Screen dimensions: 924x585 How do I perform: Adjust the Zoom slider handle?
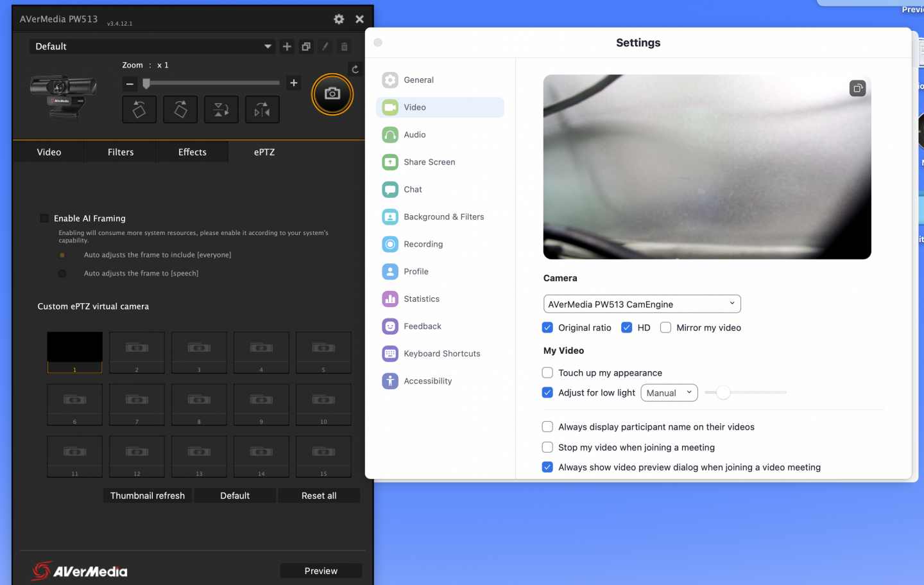(x=146, y=83)
